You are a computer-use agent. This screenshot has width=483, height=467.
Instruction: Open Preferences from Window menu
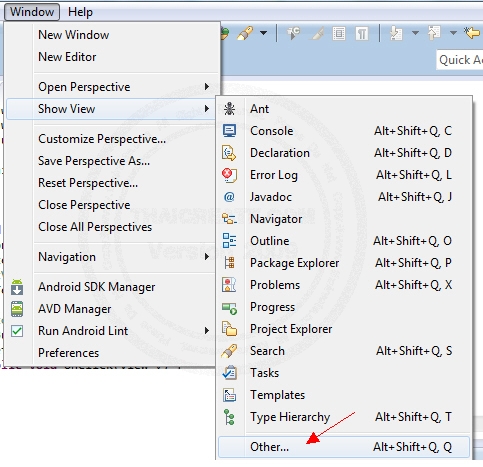pos(112,353)
